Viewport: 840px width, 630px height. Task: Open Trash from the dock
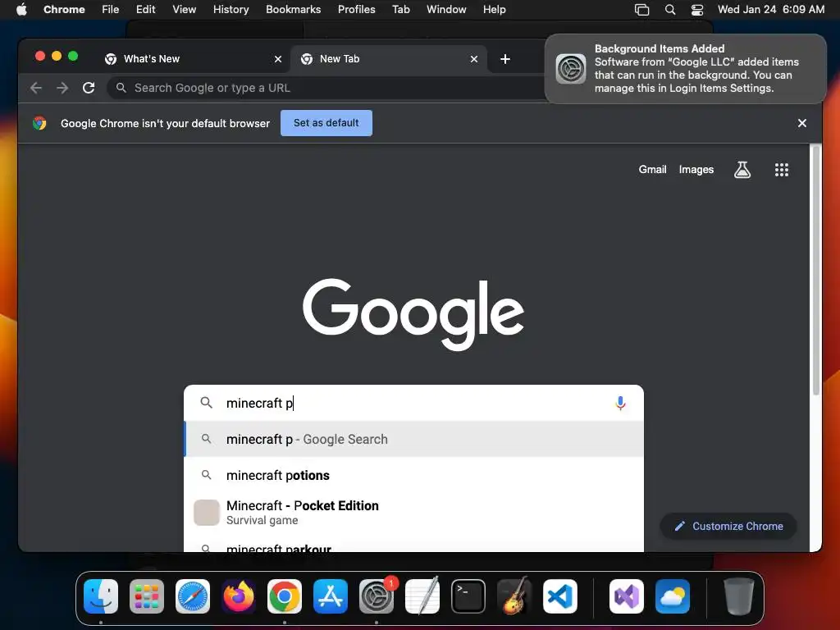tap(739, 596)
